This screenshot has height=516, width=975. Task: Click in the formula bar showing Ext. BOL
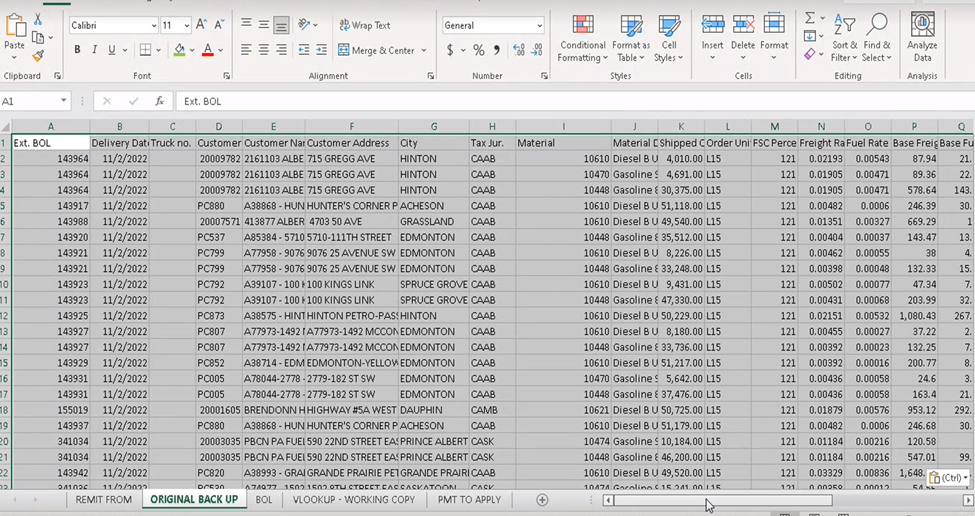[575, 101]
